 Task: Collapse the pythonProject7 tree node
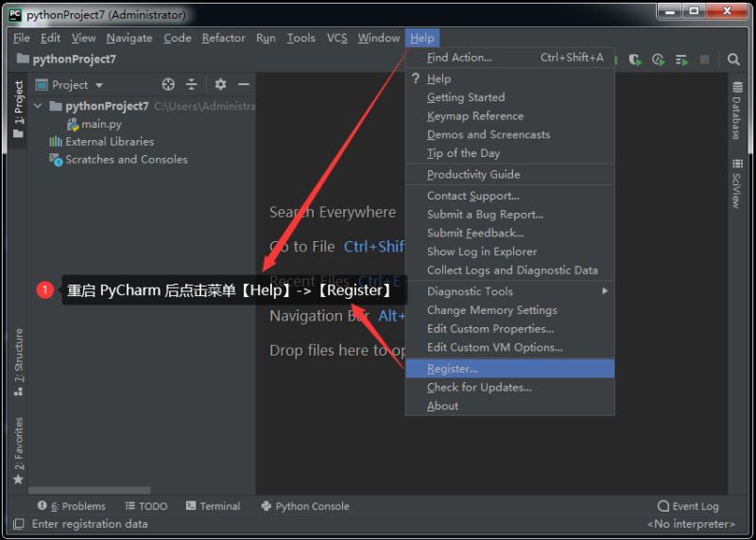click(x=39, y=106)
